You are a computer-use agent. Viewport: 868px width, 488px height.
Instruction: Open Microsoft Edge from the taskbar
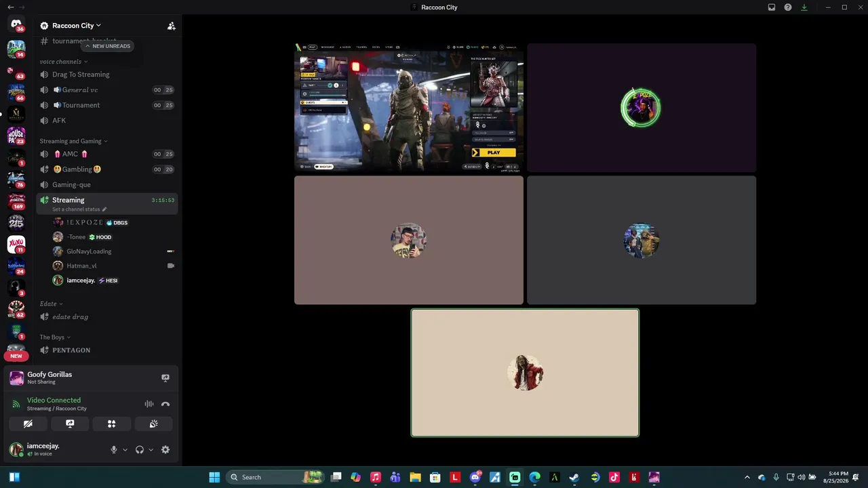534,477
